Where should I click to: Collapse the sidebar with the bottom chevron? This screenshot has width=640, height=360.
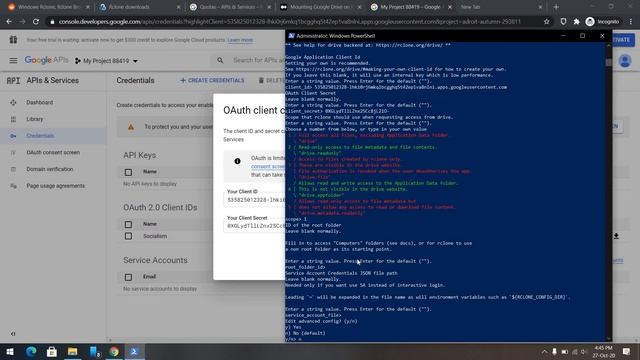click(13, 334)
